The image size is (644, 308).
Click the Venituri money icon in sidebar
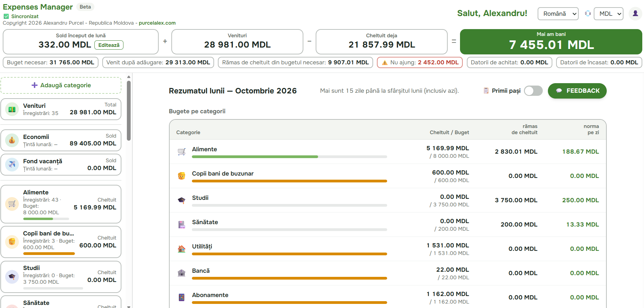coord(12,109)
